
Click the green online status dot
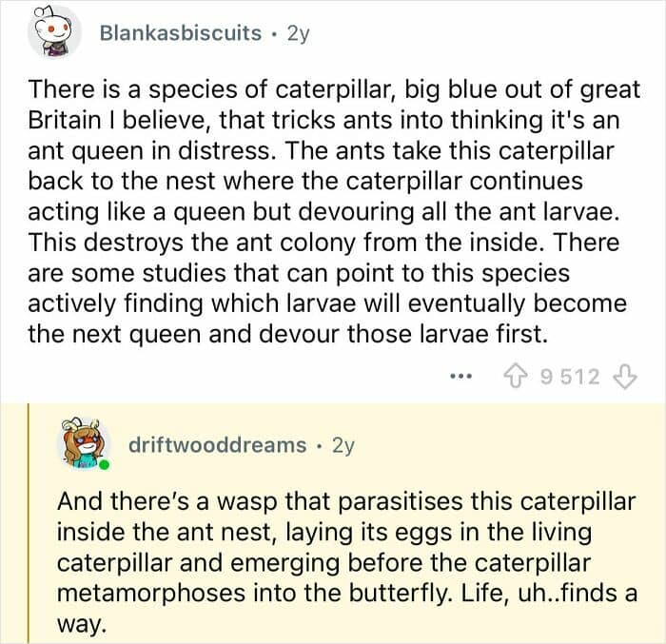click(x=103, y=465)
